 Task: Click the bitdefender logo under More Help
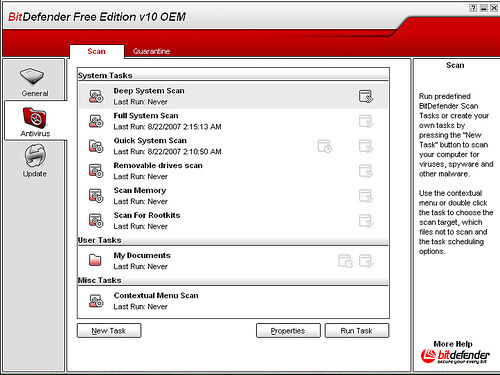pos(455,356)
